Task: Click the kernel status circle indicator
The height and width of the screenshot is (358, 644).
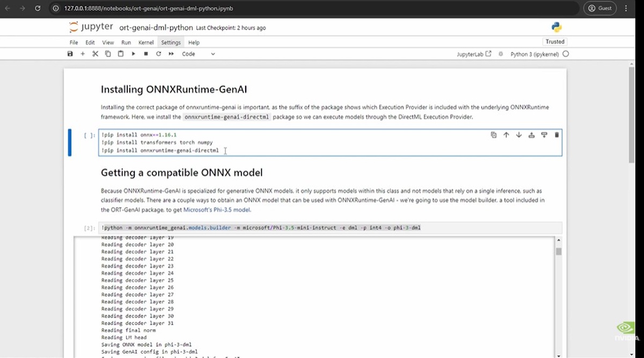Action: pos(566,54)
